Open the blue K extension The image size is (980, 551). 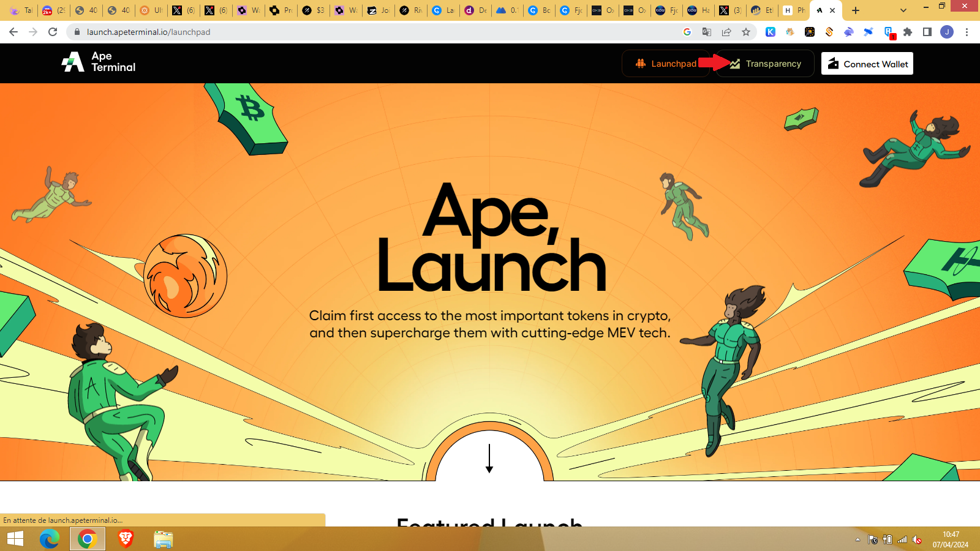[x=771, y=32]
